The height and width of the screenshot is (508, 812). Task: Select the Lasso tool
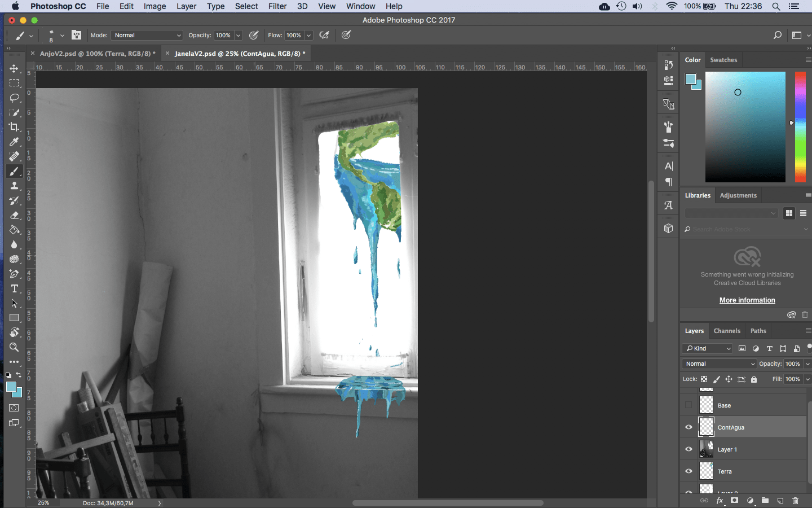pyautogui.click(x=14, y=98)
